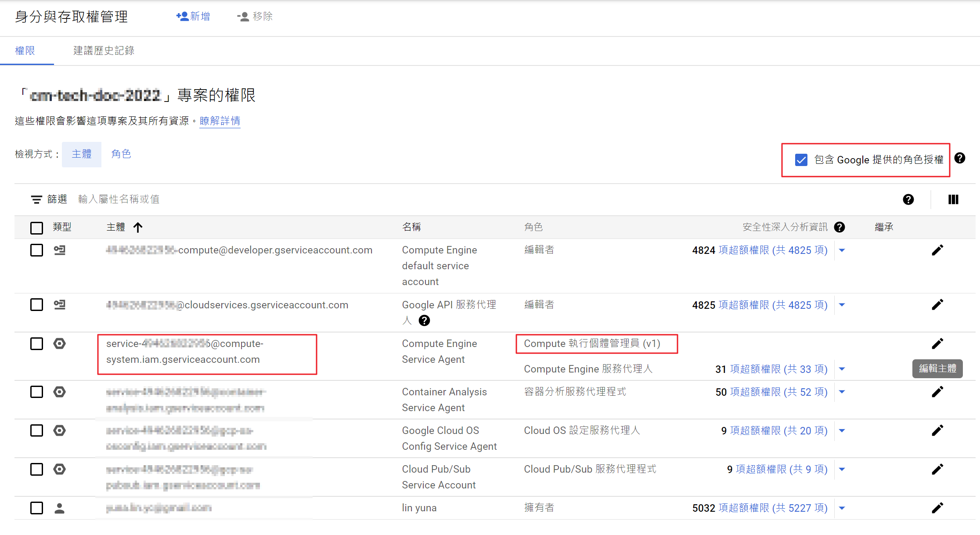
Task: Click the filter 篩選 icon
Action: pos(36,200)
